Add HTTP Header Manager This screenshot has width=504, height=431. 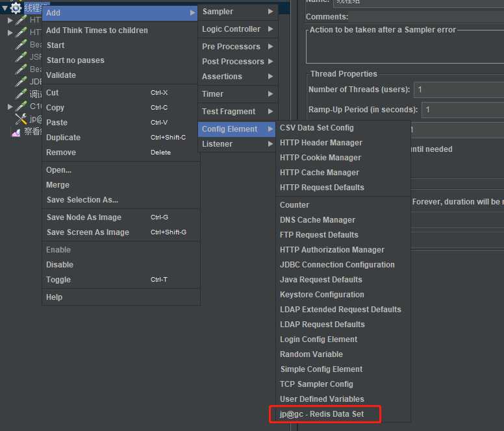point(344,143)
